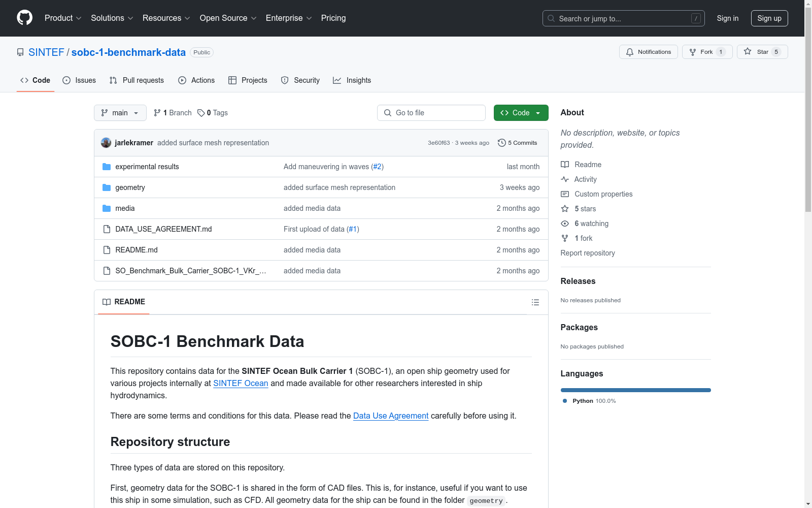This screenshot has width=812, height=508.
Task: Focus the Go to file field
Action: coord(431,113)
